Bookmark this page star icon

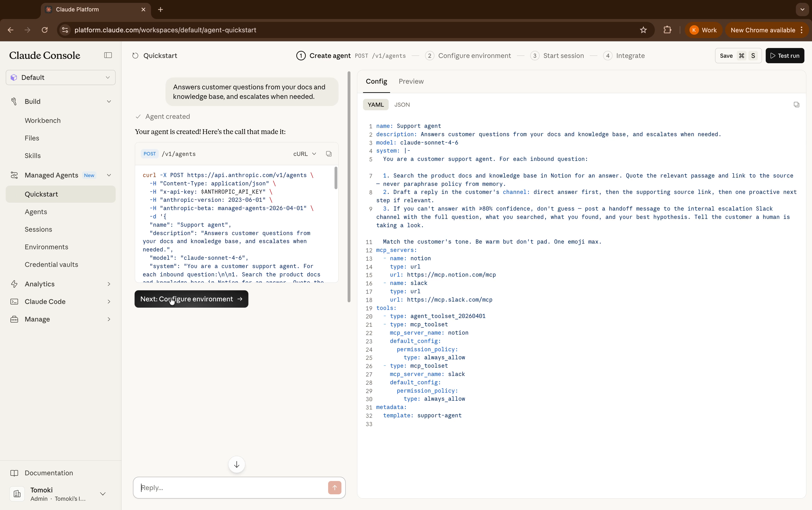643,30
